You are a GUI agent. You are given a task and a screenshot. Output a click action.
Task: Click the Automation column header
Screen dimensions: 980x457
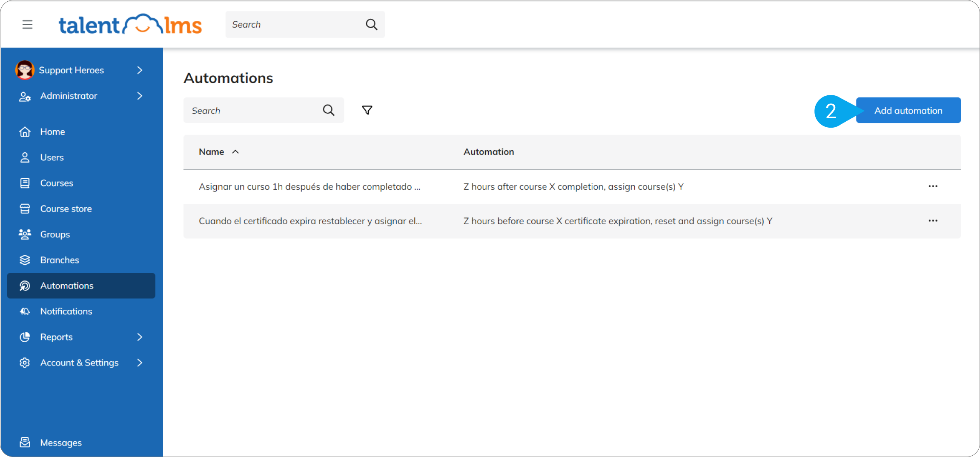pos(489,152)
